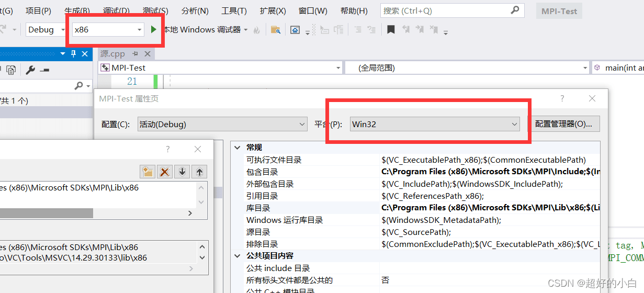Open the main(int ar… member dropdown
The image size is (644, 293).
tap(618, 67)
